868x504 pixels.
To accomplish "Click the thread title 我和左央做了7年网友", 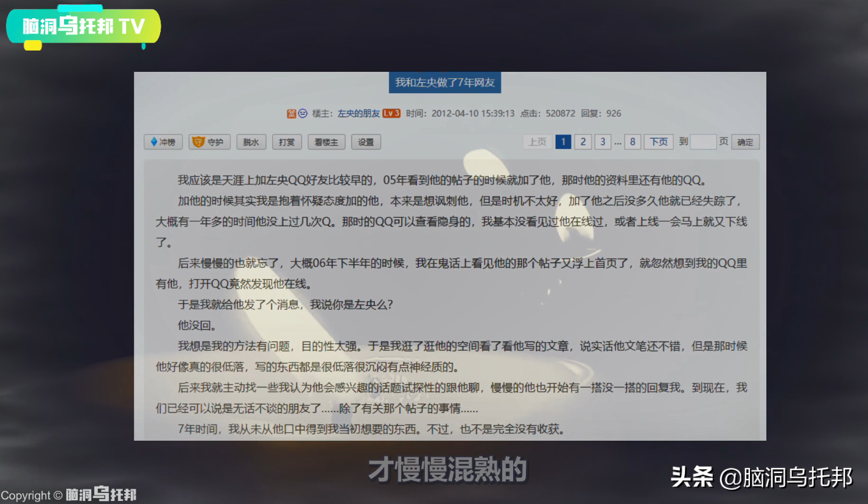I will point(446,83).
